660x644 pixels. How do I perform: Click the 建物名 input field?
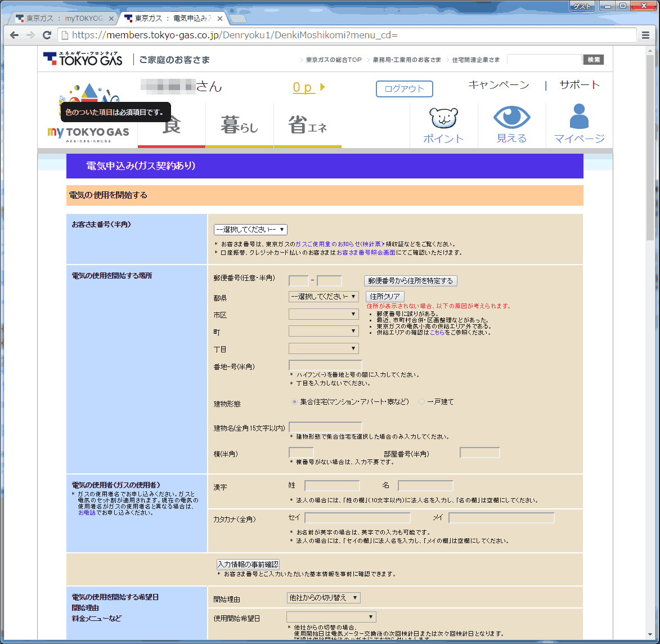pos(325,427)
